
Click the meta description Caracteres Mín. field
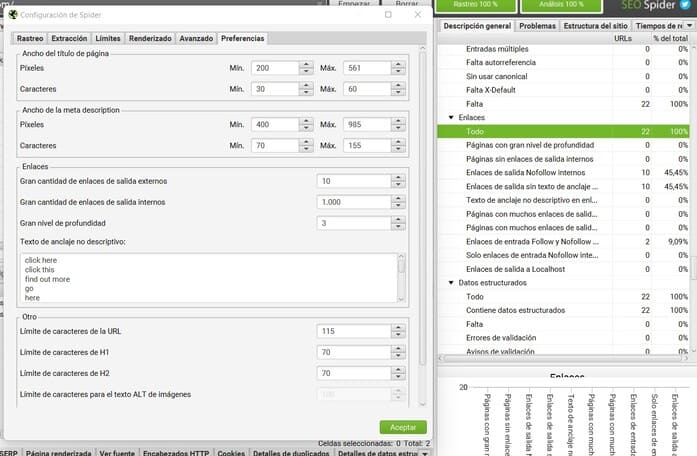pyautogui.click(x=275, y=145)
